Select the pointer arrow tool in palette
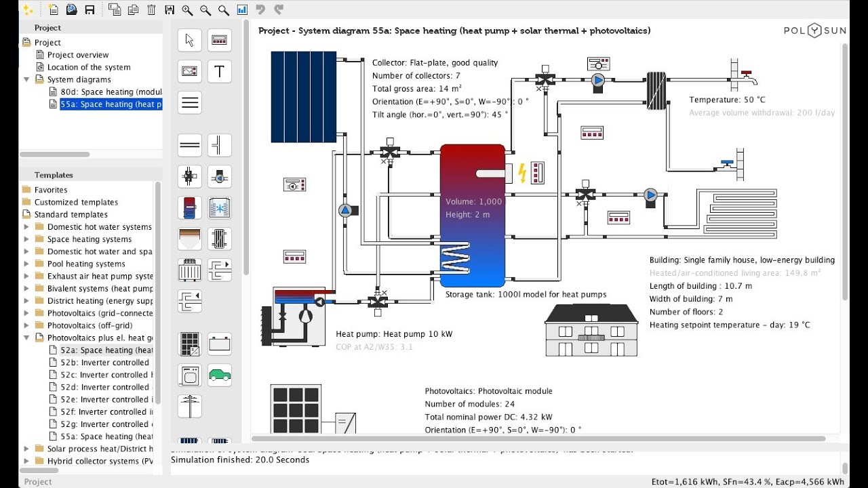Viewport: 868px width, 488px height. (x=190, y=40)
